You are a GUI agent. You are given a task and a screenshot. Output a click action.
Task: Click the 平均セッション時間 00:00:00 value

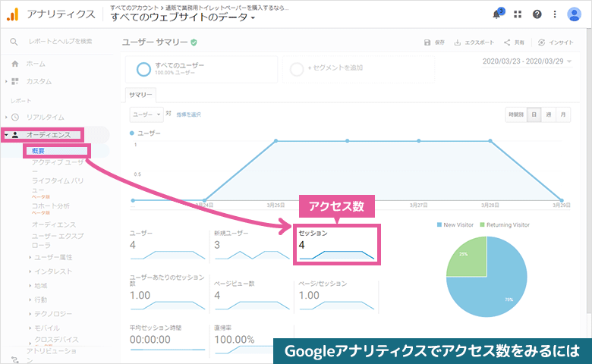150,340
